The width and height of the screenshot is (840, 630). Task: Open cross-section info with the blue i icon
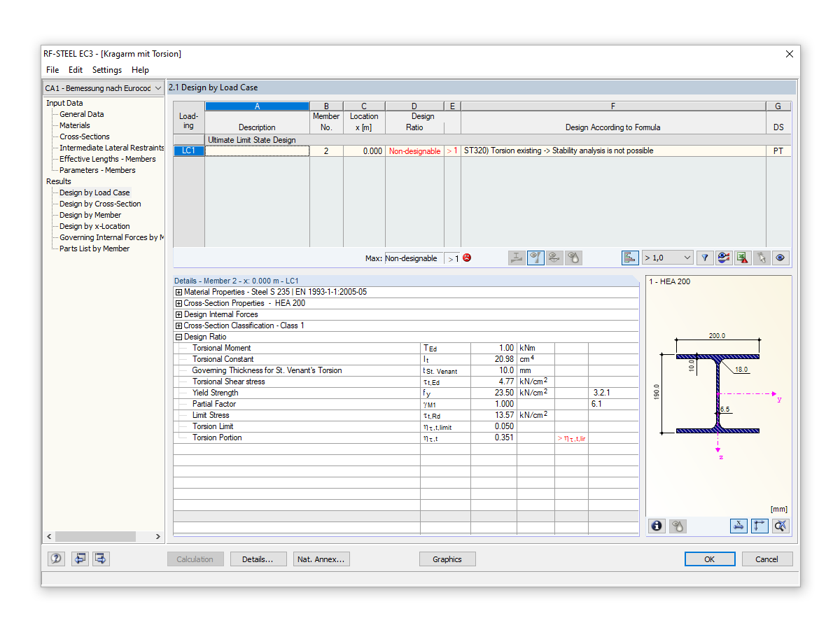657,526
